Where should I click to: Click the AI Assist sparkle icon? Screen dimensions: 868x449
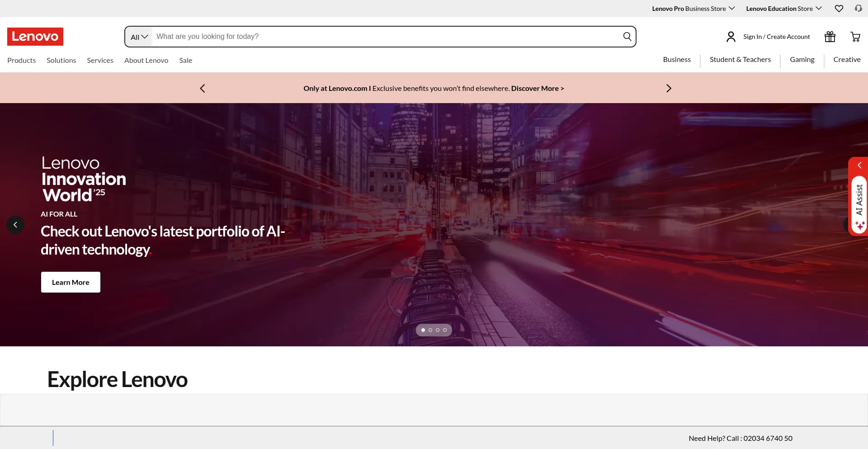860,225
